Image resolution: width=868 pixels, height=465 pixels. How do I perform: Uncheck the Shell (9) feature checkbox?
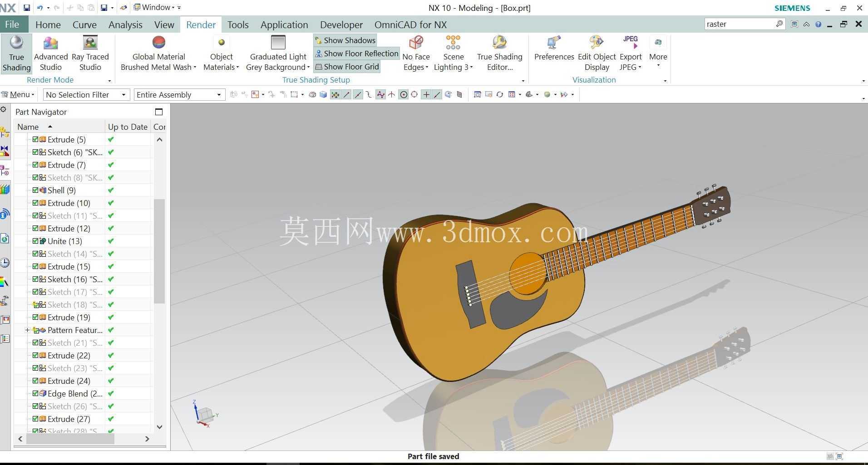pyautogui.click(x=35, y=190)
